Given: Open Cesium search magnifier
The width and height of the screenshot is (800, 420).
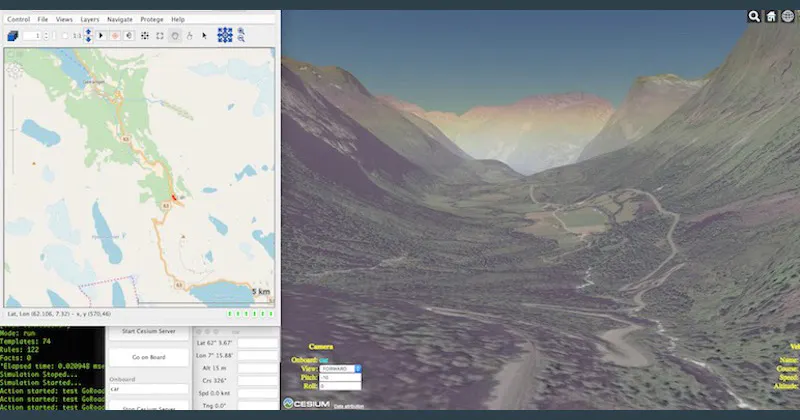Looking at the screenshot, I should [754, 16].
